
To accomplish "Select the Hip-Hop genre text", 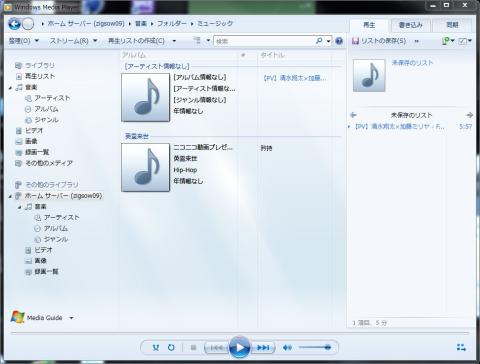I will coord(185,170).
